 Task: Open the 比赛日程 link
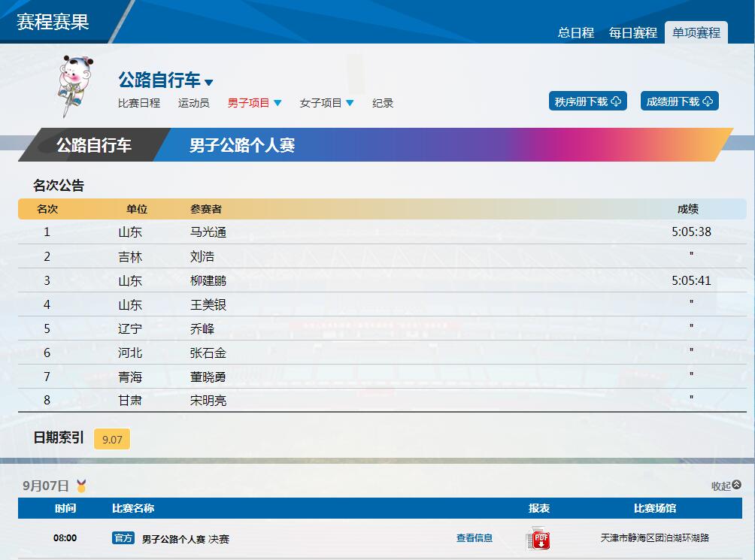pyautogui.click(x=139, y=103)
